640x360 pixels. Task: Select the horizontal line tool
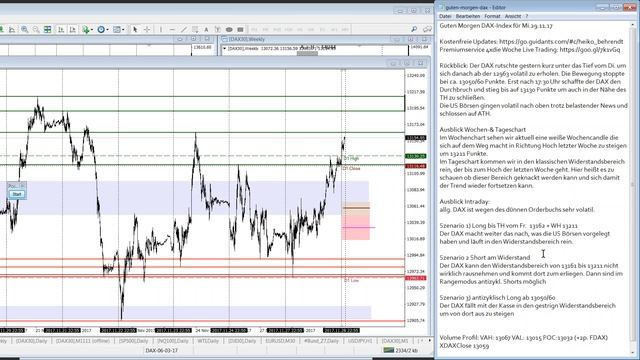[172, 29]
